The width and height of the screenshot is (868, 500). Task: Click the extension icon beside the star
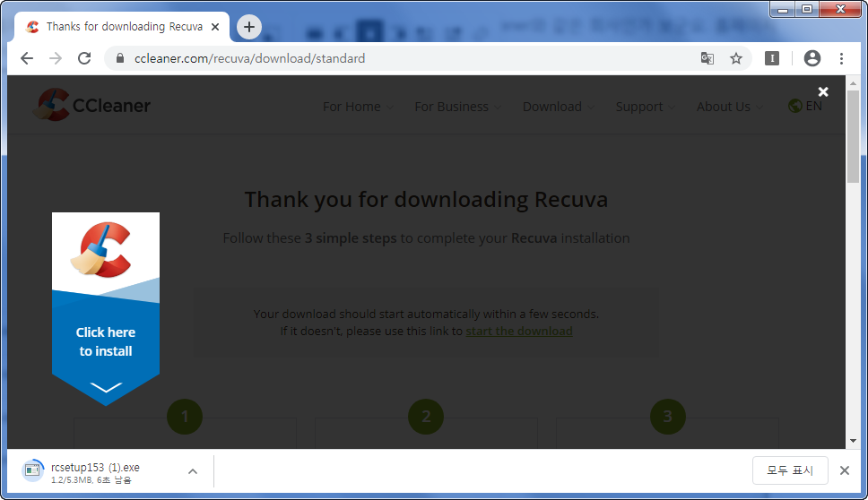click(x=772, y=58)
